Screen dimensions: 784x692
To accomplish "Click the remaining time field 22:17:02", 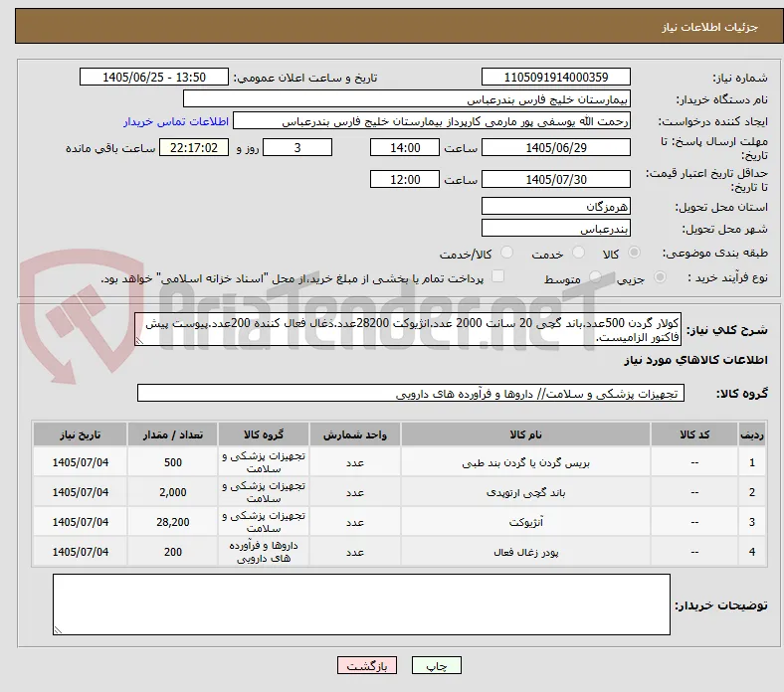I will click(194, 147).
